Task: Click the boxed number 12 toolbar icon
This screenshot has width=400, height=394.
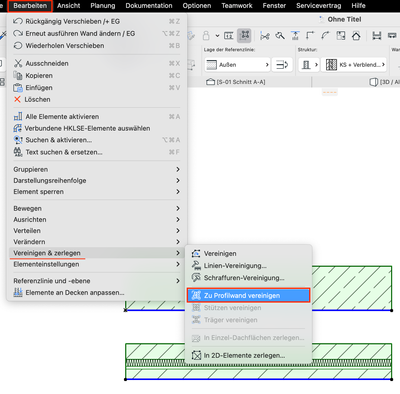Action: click(229, 36)
